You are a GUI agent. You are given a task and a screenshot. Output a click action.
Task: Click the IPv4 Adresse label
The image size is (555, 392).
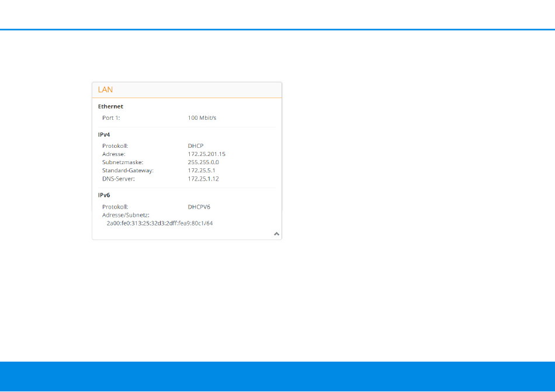(114, 154)
